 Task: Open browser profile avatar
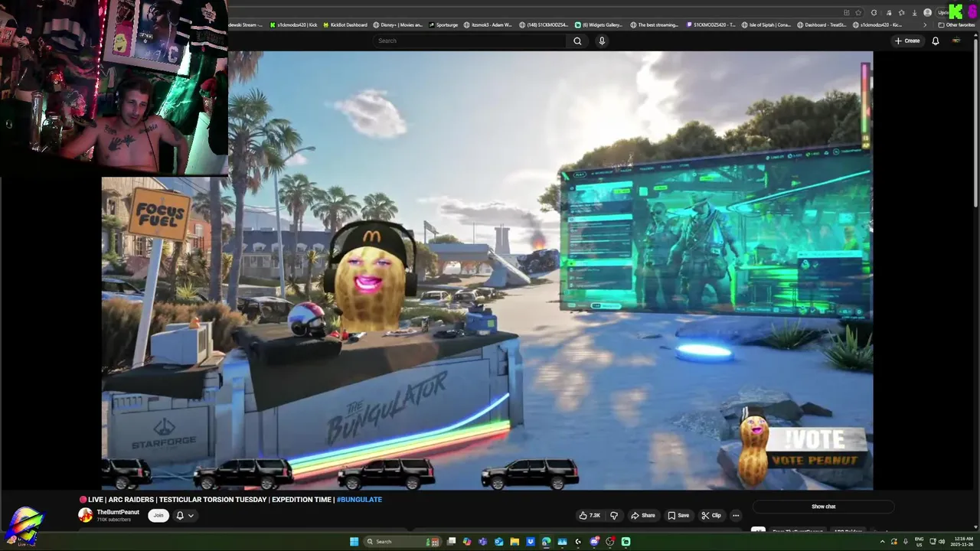click(927, 12)
